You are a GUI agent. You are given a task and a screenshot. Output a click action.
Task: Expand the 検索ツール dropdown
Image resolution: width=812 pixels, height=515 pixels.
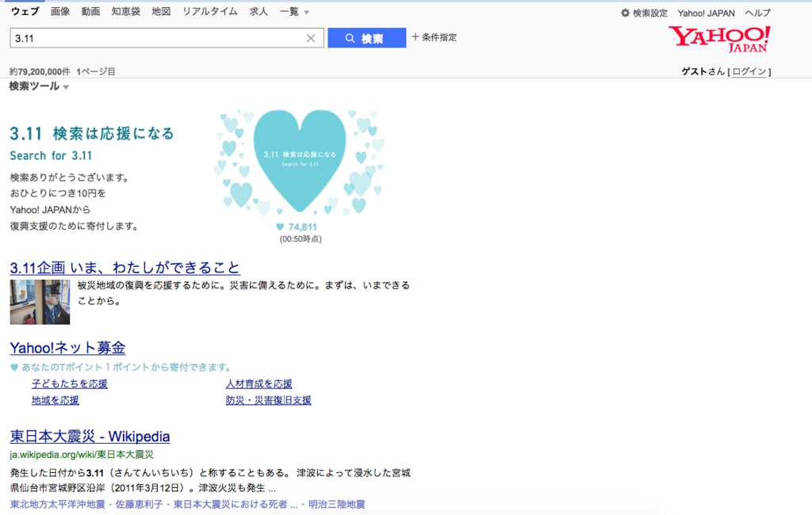point(39,86)
